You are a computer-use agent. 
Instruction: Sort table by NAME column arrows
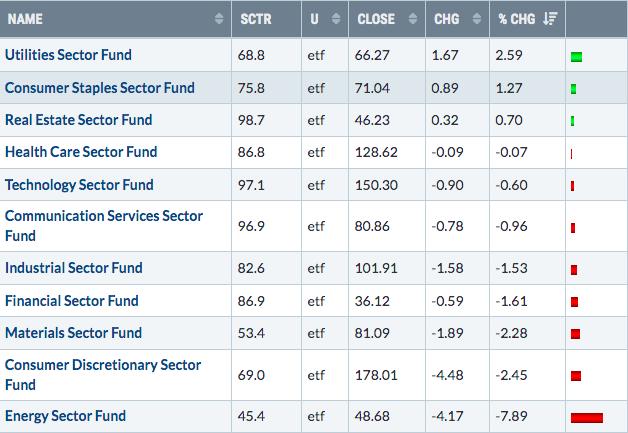click(219, 18)
